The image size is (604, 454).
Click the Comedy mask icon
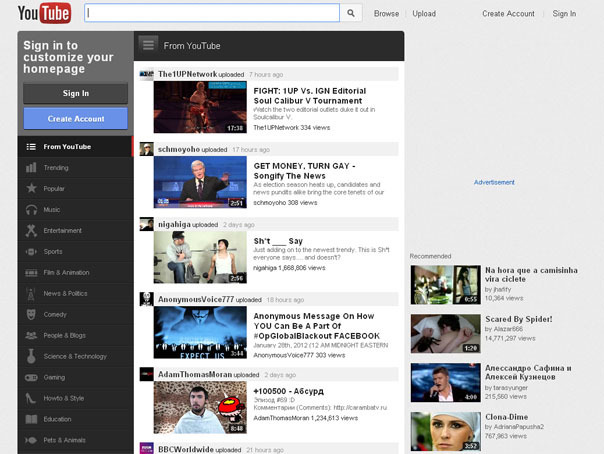[x=31, y=314]
